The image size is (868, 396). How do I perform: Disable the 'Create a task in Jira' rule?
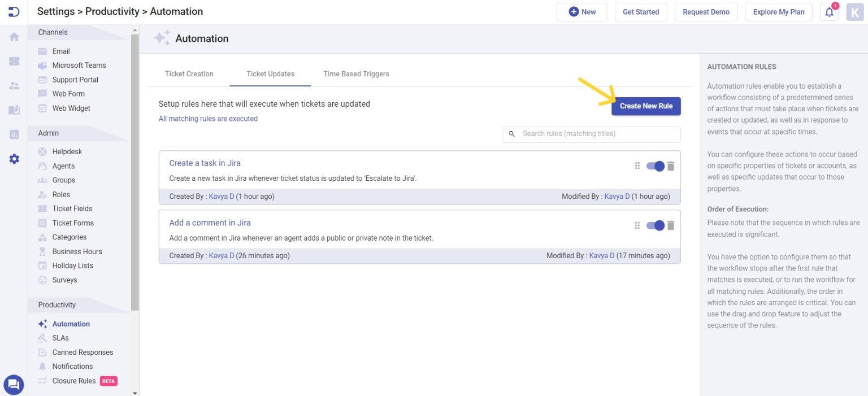coord(656,166)
